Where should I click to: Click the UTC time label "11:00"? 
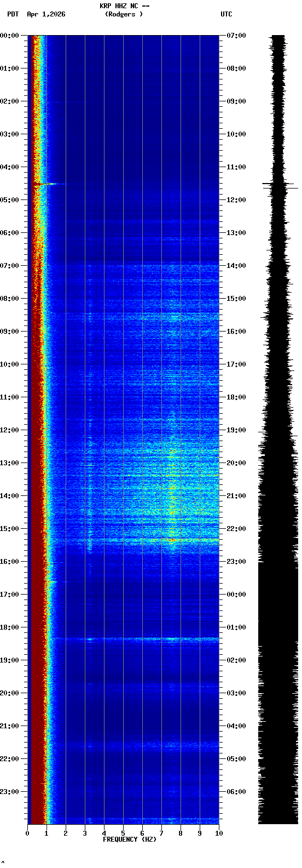pyautogui.click(x=236, y=167)
